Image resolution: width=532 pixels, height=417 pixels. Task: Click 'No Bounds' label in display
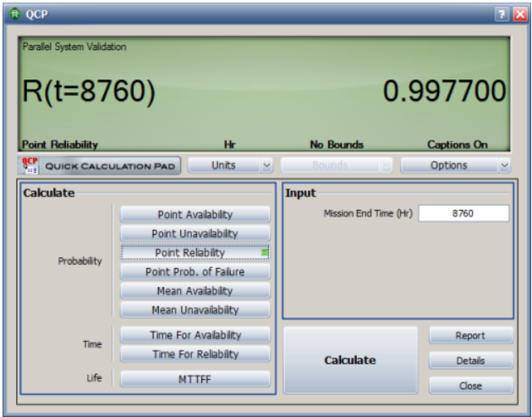click(x=337, y=145)
